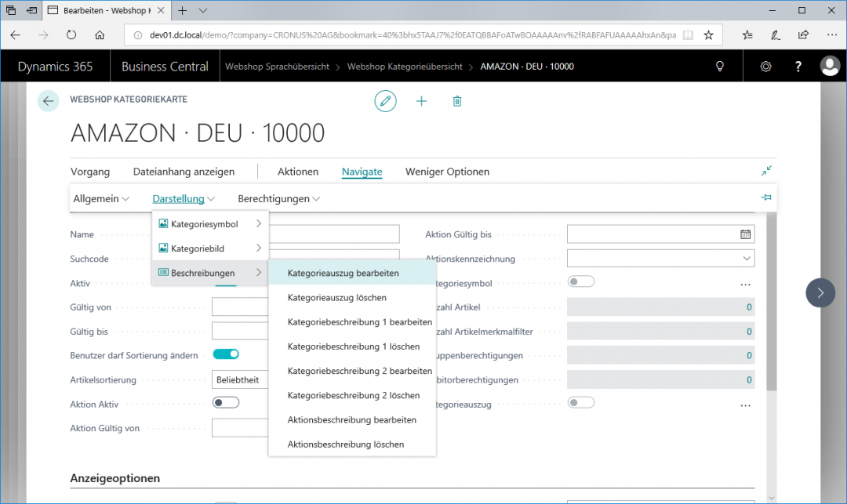Switch to the Aktionen tab
The image size is (847, 504).
point(298,172)
